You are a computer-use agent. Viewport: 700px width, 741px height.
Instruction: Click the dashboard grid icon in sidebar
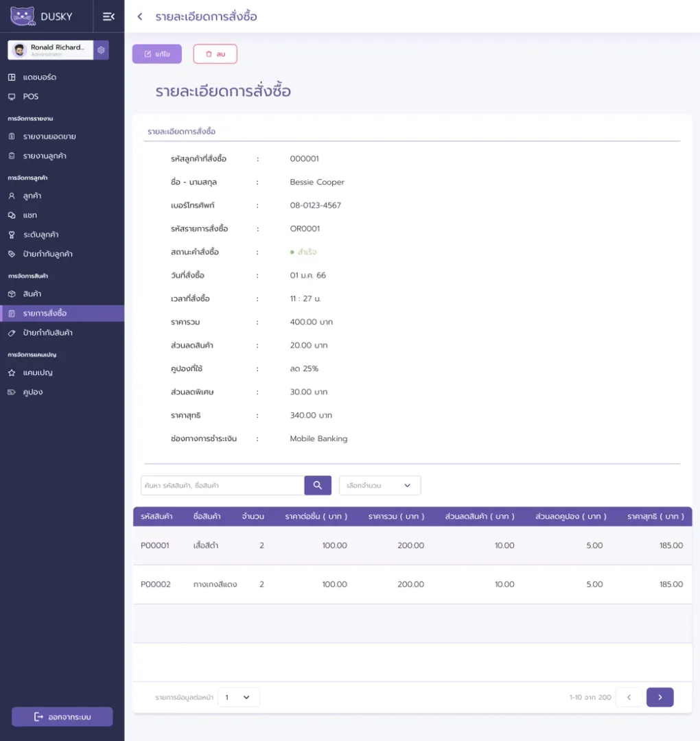[12, 77]
